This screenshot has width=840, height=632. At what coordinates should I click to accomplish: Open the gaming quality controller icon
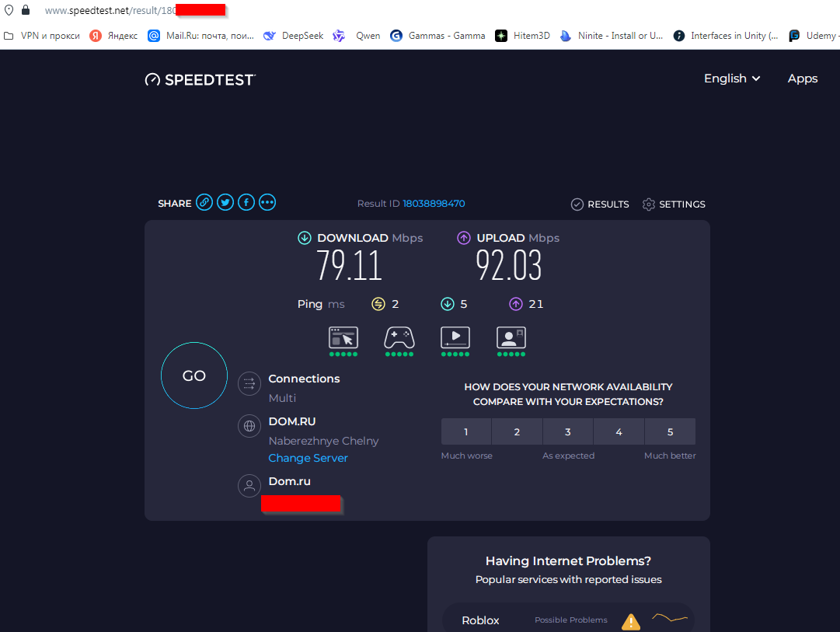click(399, 337)
